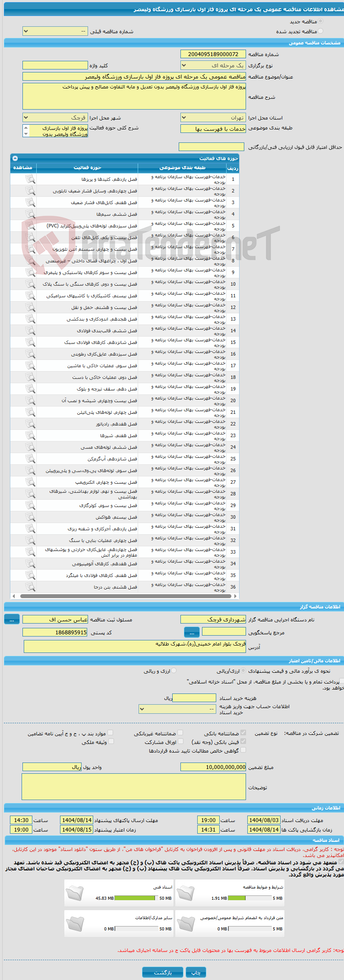Open view icon for activity row 15
Screen dimensions: 344x980
(30, 342)
